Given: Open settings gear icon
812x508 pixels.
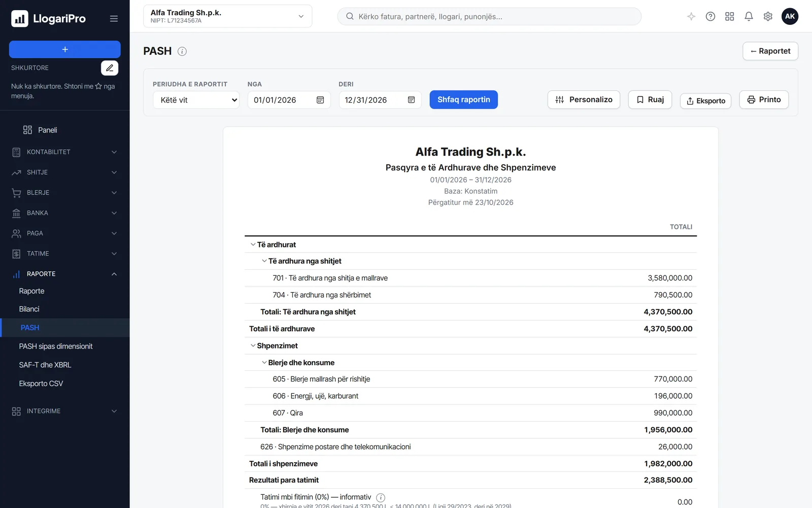Looking at the screenshot, I should pyautogui.click(x=768, y=16).
